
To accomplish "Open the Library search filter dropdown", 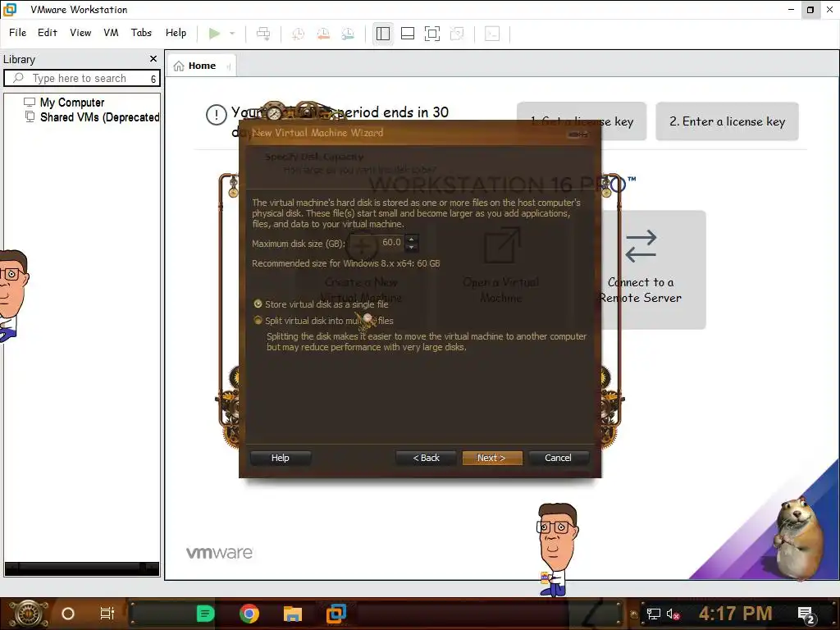I will point(153,79).
